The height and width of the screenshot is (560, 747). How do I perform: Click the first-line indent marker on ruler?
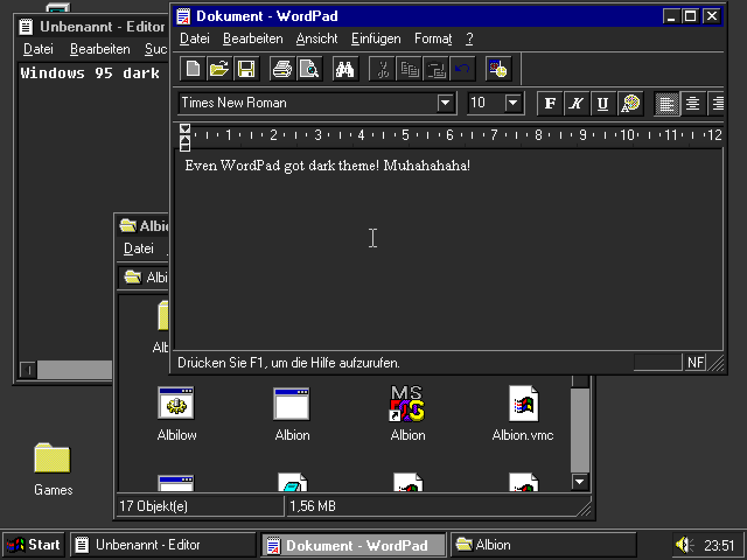click(x=185, y=128)
